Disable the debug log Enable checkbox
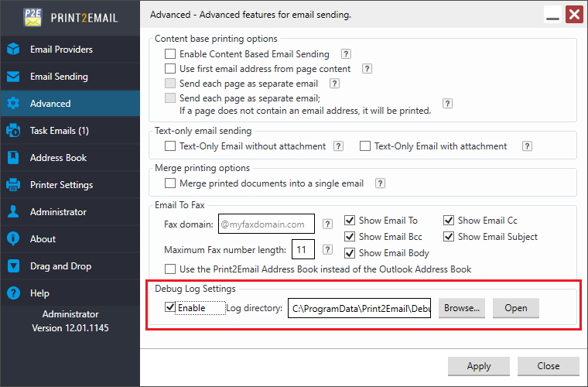Image resolution: width=588 pixels, height=387 pixels. click(x=170, y=308)
